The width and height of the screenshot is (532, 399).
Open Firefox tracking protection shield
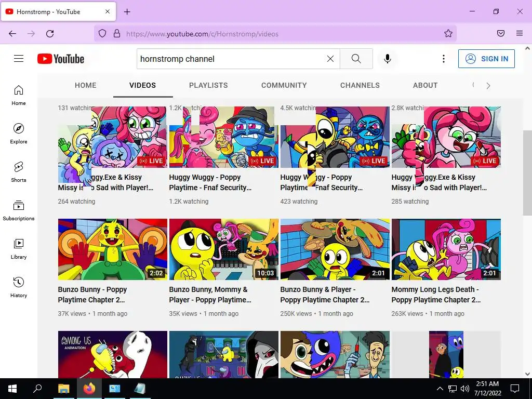(102, 34)
